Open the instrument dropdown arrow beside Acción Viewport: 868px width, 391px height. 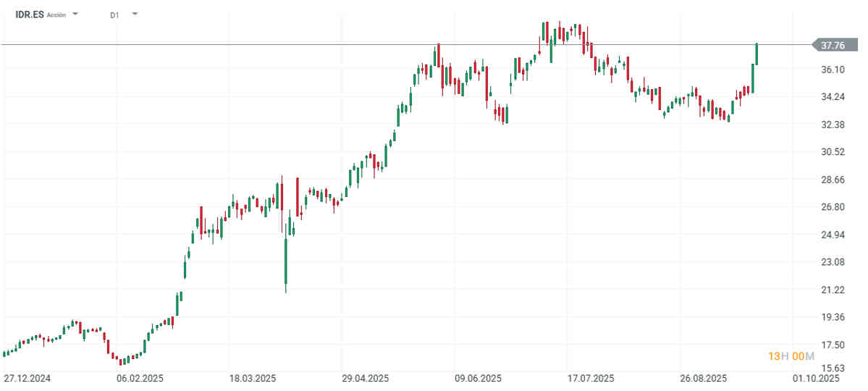click(75, 14)
